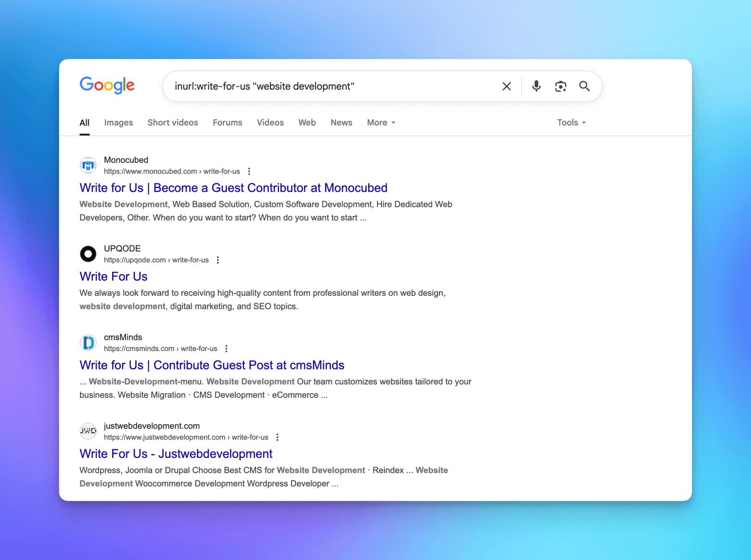Image resolution: width=751 pixels, height=560 pixels.
Task: Expand the More search filters dropdown
Action: [381, 123]
